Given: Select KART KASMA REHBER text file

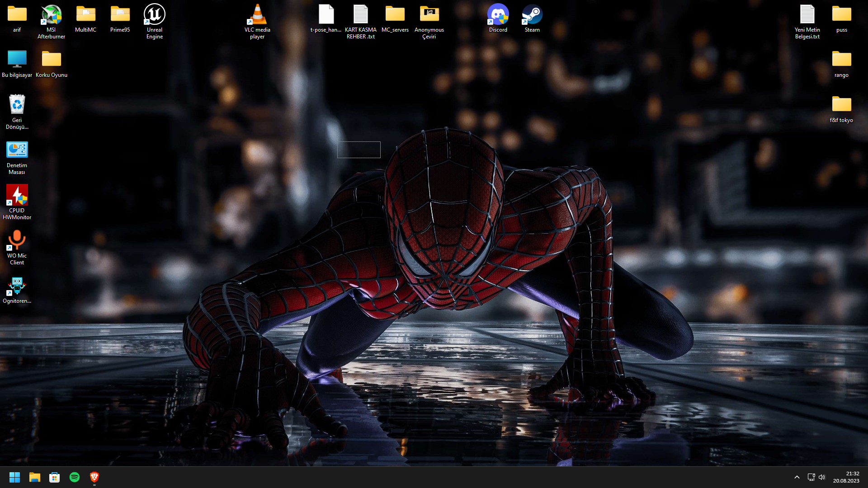Looking at the screenshot, I should pyautogui.click(x=360, y=14).
